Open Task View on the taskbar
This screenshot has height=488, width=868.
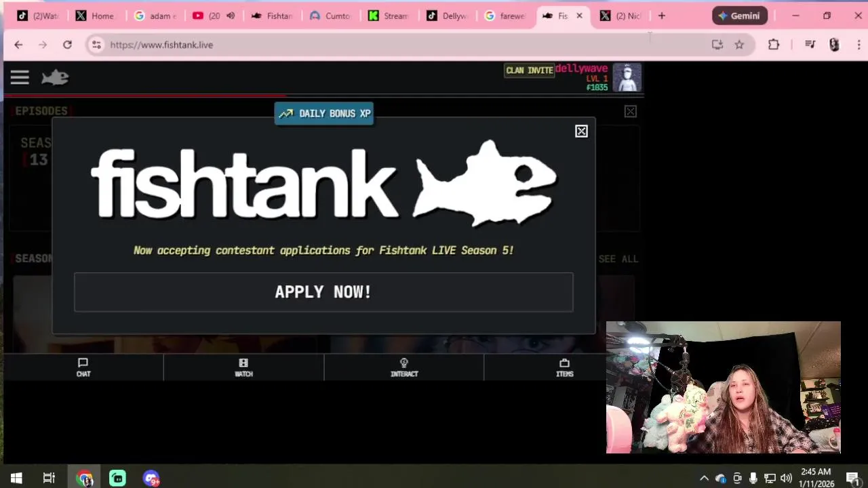point(49,479)
